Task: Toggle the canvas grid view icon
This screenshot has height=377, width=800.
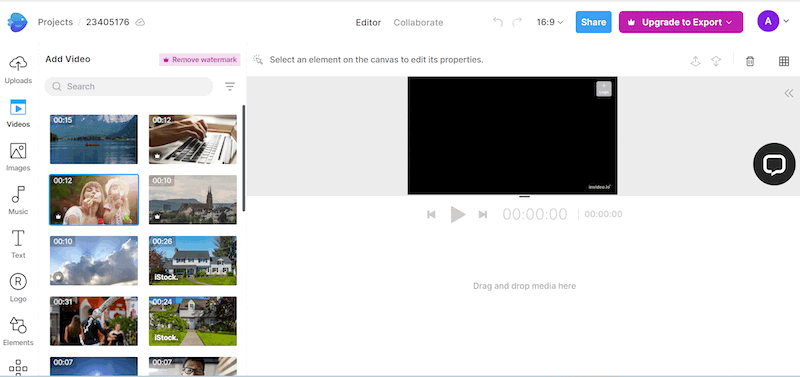Action: [784, 61]
